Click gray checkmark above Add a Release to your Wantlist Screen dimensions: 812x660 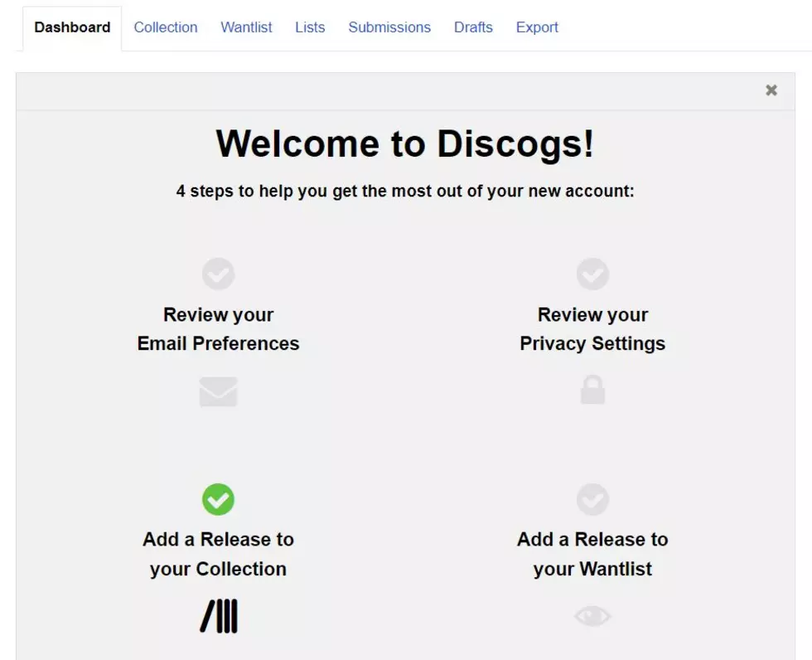pos(592,499)
